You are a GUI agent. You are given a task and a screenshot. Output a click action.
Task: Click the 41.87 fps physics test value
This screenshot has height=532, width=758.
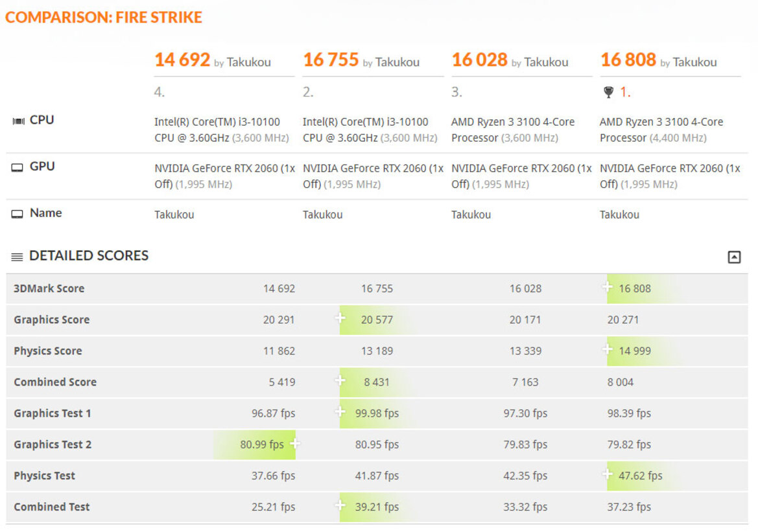click(x=377, y=476)
